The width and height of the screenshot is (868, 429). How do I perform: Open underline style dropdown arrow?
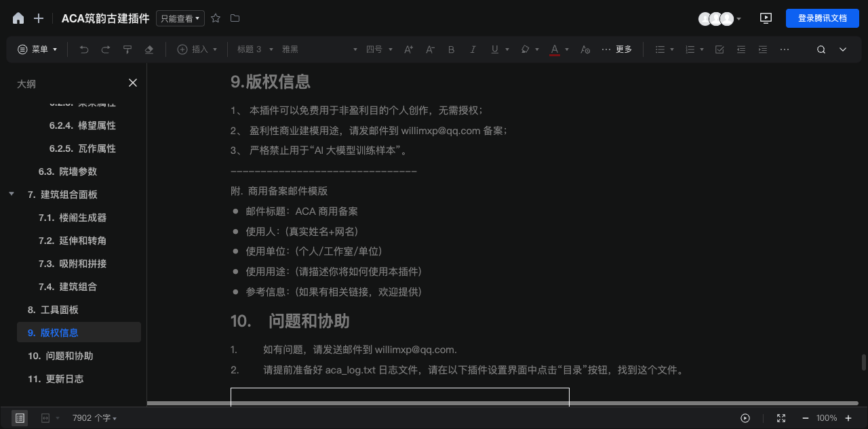coord(507,49)
